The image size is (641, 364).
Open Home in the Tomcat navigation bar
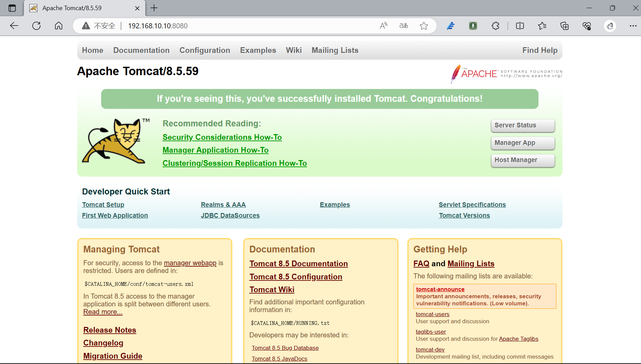[93, 50]
